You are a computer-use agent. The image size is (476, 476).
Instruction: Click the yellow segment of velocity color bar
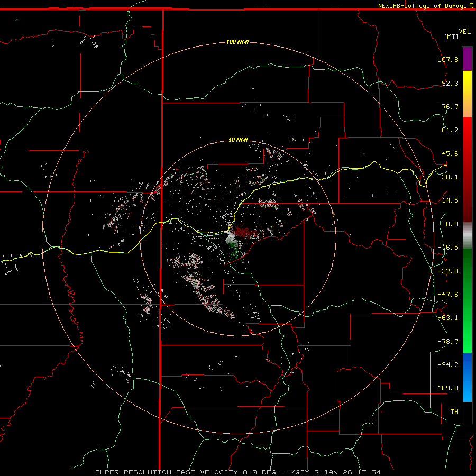[467, 94]
